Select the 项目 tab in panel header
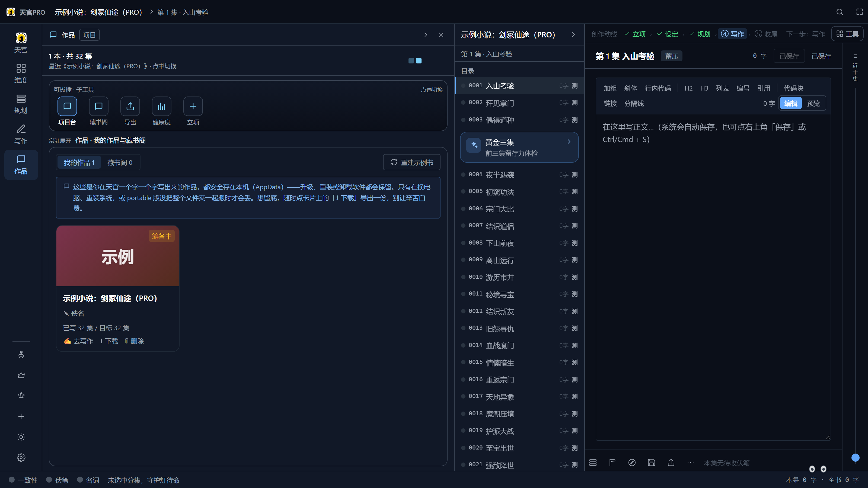This screenshot has width=868, height=488. coord(89,35)
